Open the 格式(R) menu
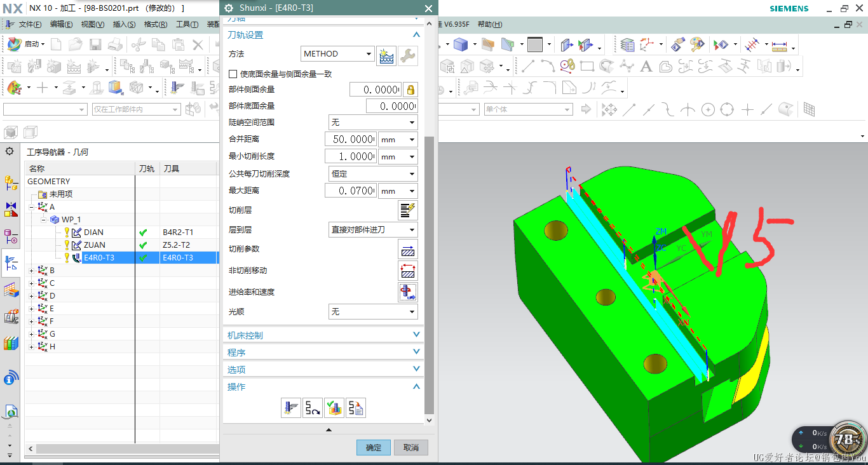The image size is (868, 465). 156,24
